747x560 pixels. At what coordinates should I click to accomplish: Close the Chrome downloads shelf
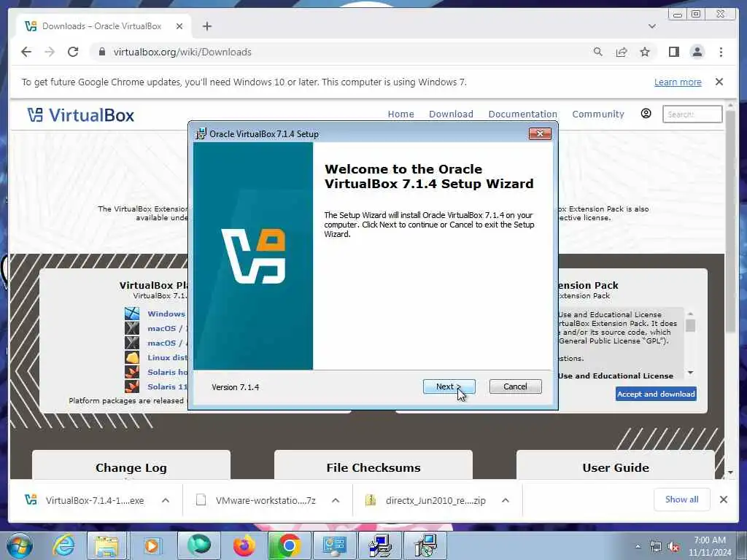723,499
